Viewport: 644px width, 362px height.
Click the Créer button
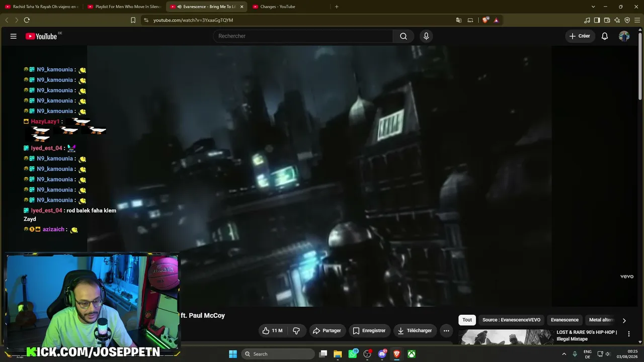tap(580, 36)
